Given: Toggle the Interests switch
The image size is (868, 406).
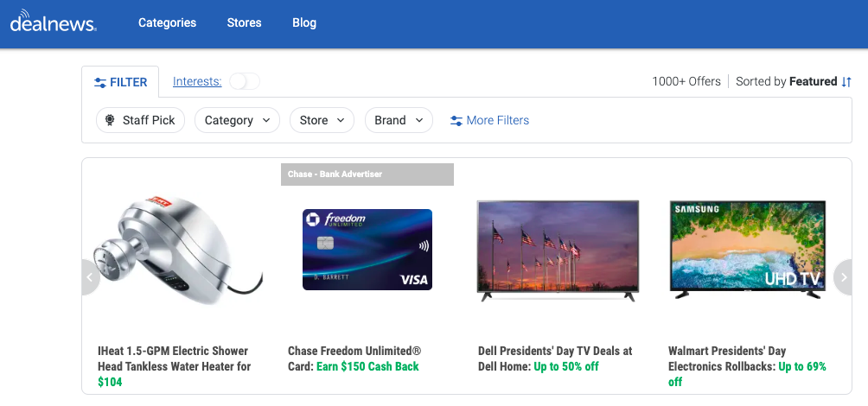Looking at the screenshot, I should coord(244,82).
